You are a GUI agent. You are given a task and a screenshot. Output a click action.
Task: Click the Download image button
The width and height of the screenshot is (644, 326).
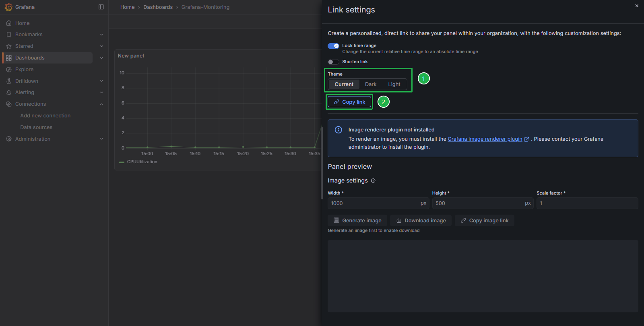tap(421, 221)
